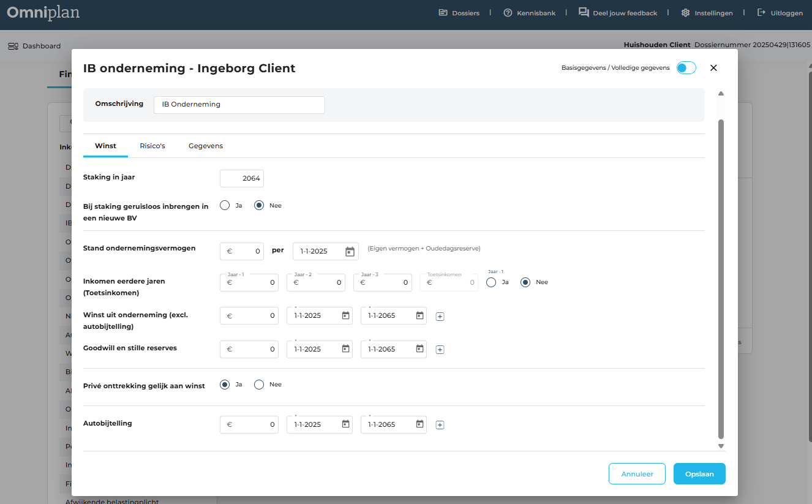Add a row to Autobijtelling with plus icon
The width and height of the screenshot is (812, 504).
[440, 425]
